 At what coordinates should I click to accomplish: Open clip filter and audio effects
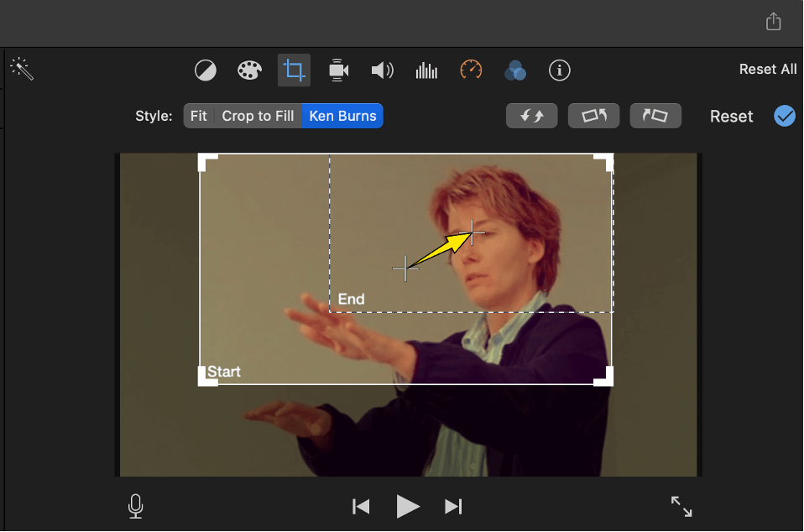click(x=515, y=70)
